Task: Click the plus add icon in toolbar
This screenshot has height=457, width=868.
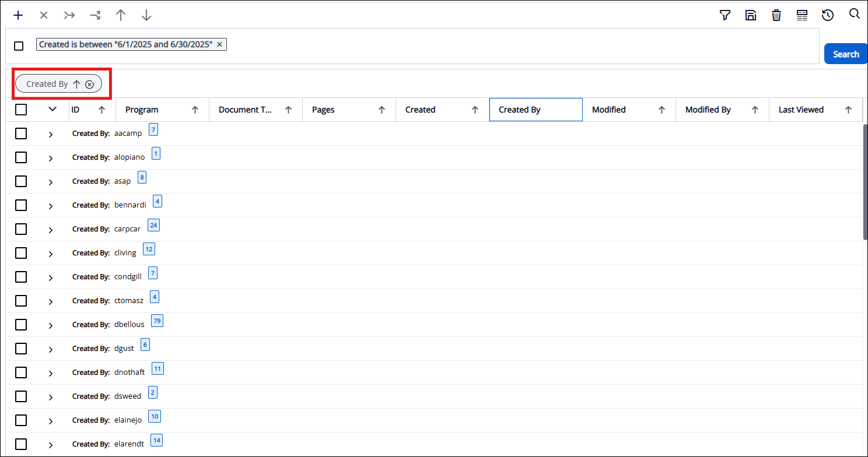Action: (18, 15)
